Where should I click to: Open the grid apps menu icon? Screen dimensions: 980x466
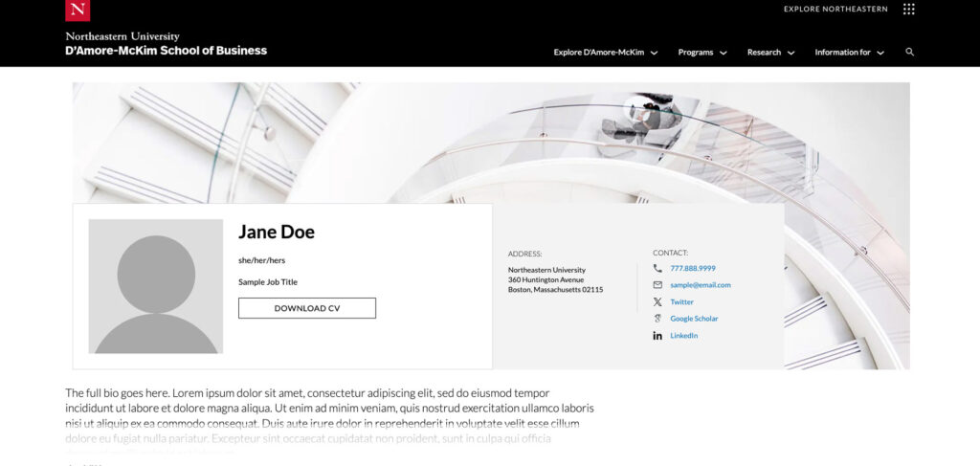pyautogui.click(x=908, y=10)
